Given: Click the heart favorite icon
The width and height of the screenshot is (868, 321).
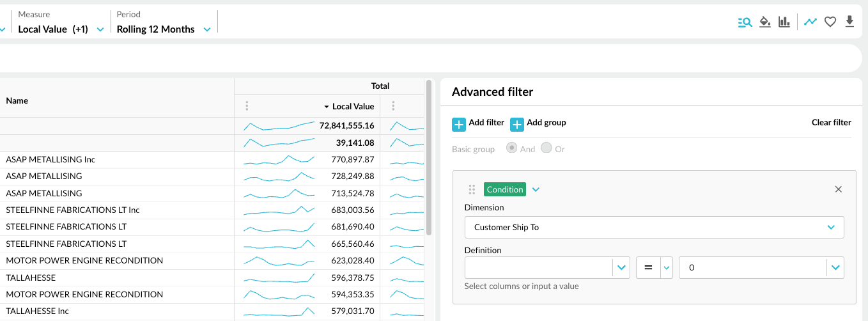Looking at the screenshot, I should pos(830,22).
